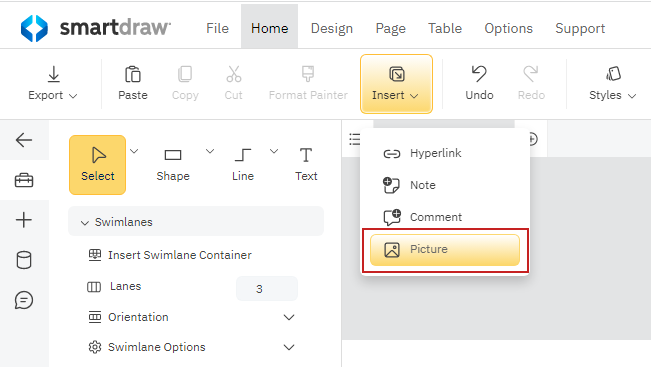Activate the Text tool
The height and width of the screenshot is (367, 651).
[306, 165]
